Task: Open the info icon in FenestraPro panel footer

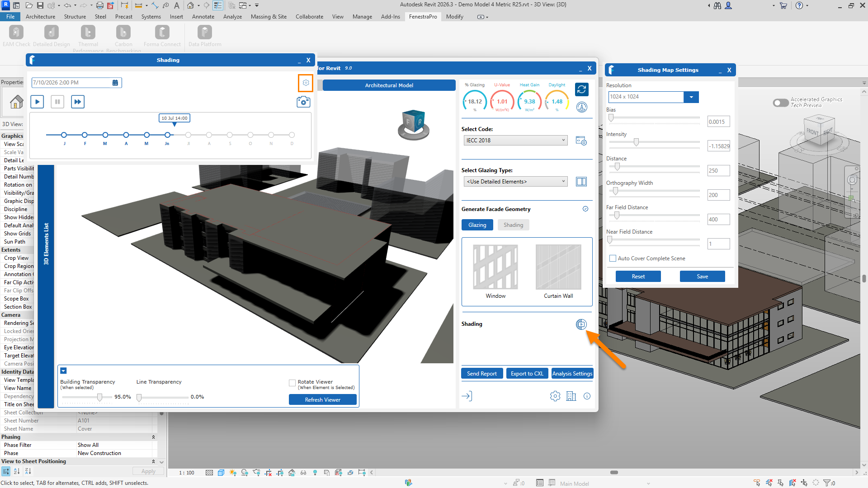Action: pos(587,396)
